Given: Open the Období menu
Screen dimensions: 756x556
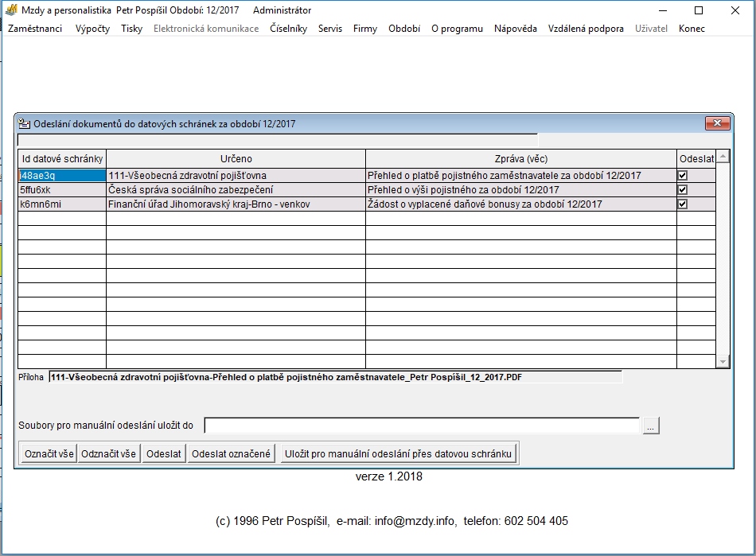Looking at the screenshot, I should click(x=404, y=29).
